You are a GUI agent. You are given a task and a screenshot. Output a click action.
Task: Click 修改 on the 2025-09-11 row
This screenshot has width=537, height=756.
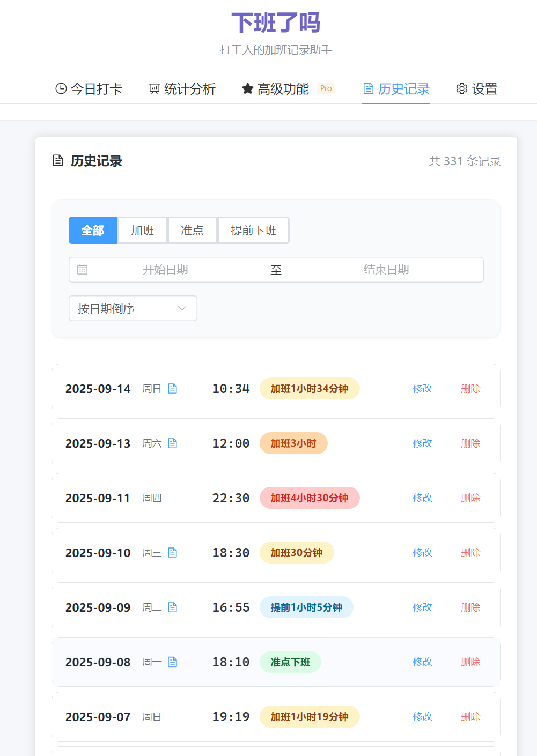423,498
